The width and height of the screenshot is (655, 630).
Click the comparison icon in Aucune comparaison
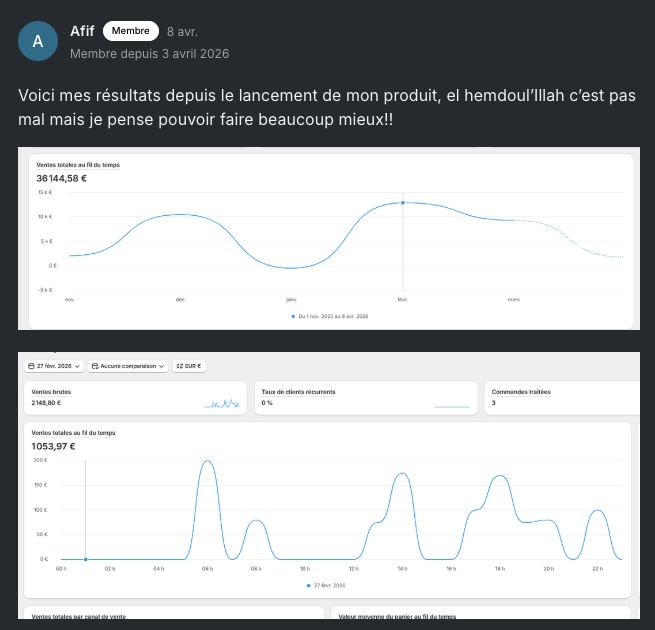95,366
